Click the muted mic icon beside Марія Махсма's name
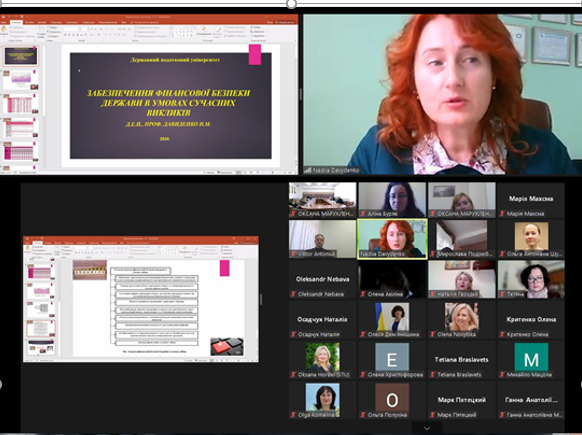This screenshot has height=435, width=582. [x=502, y=214]
